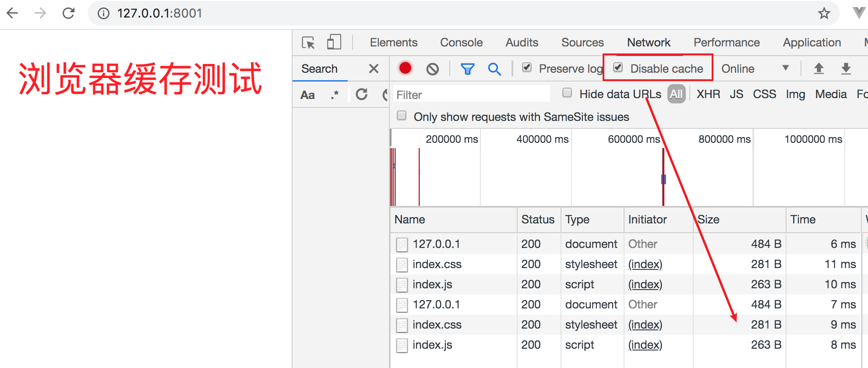Open (index) initiator link of last index.js
The width and height of the screenshot is (868, 368).
pos(645,345)
